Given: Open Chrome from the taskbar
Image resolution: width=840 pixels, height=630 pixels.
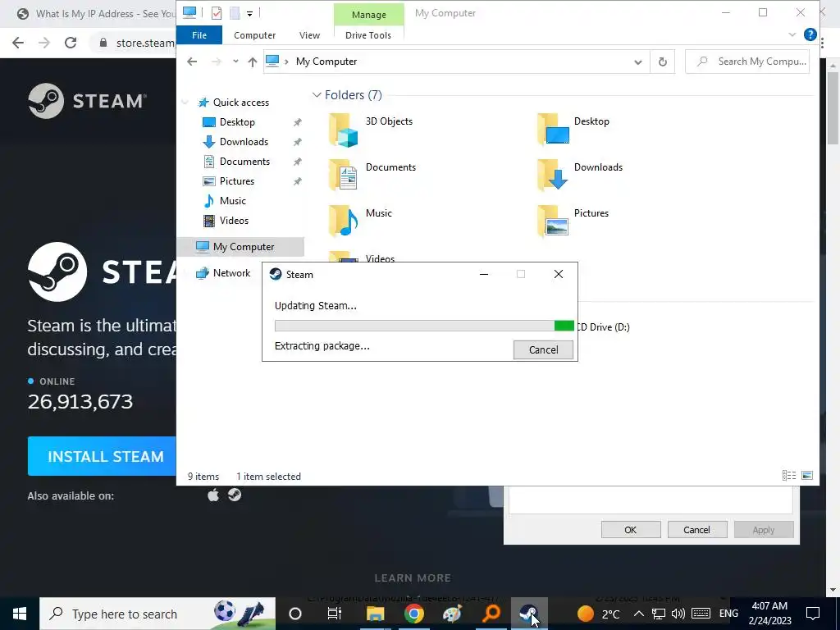Looking at the screenshot, I should tap(413, 614).
